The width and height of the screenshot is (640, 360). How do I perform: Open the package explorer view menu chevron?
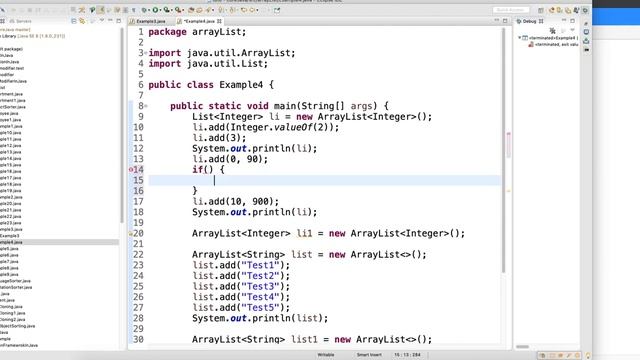102,20
